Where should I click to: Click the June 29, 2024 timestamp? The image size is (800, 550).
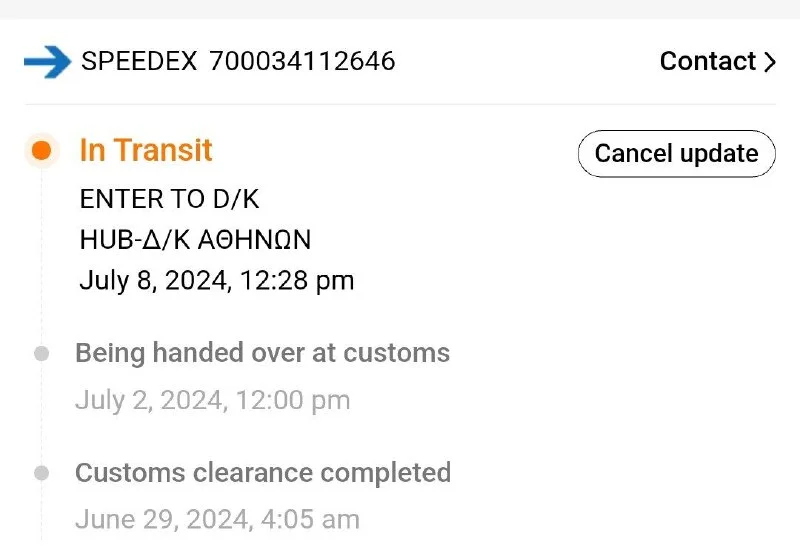pos(217,520)
